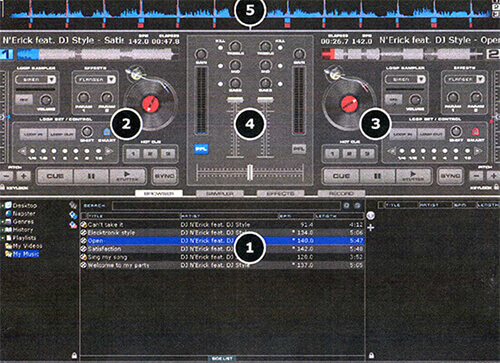Click hot cue 1 button on deck 1
This screenshot has width=500, height=363.
[x=133, y=154]
